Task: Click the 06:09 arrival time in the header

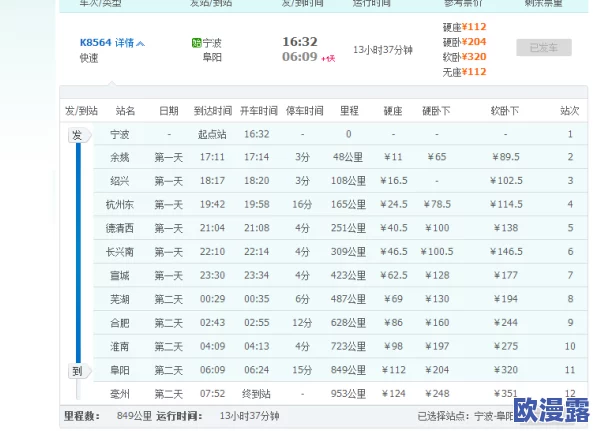Action: (300, 57)
